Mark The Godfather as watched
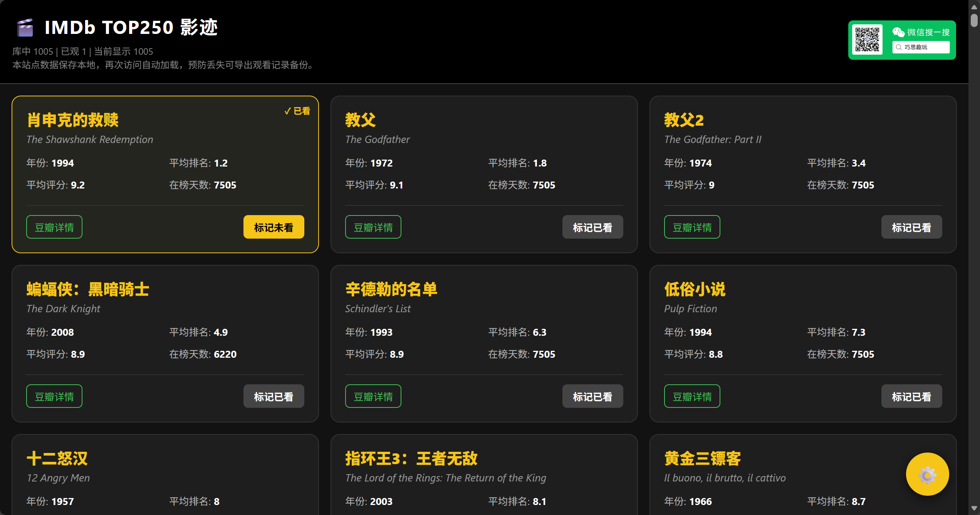 [x=592, y=227]
